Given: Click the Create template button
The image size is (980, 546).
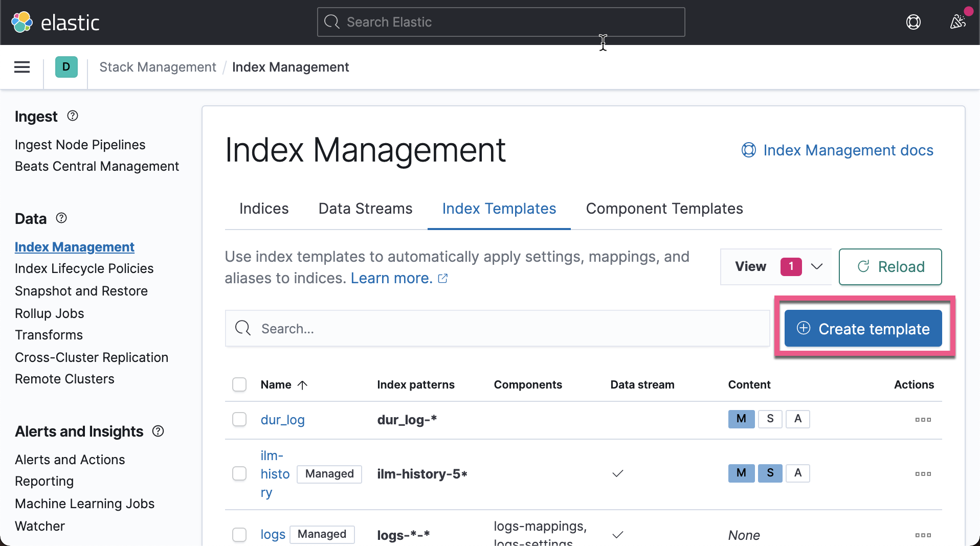Looking at the screenshot, I should [863, 328].
